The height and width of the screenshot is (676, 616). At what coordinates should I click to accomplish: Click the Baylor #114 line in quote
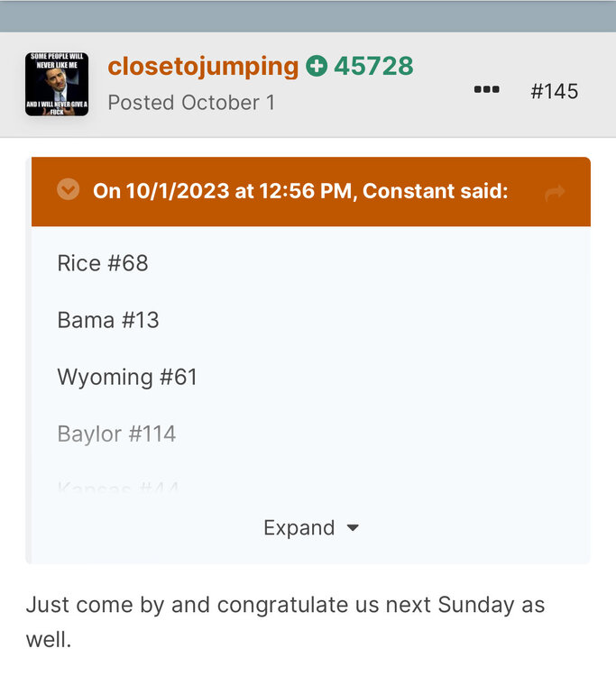(x=116, y=434)
